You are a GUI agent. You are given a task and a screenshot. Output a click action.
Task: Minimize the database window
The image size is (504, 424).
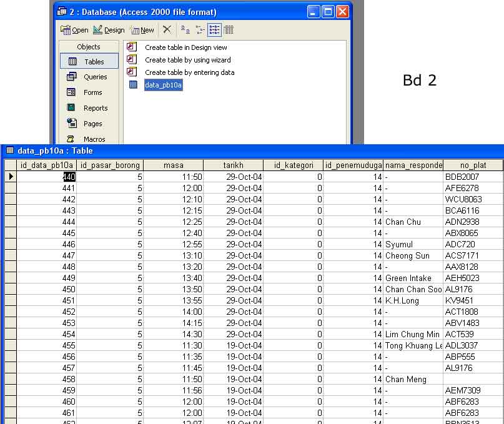314,12
